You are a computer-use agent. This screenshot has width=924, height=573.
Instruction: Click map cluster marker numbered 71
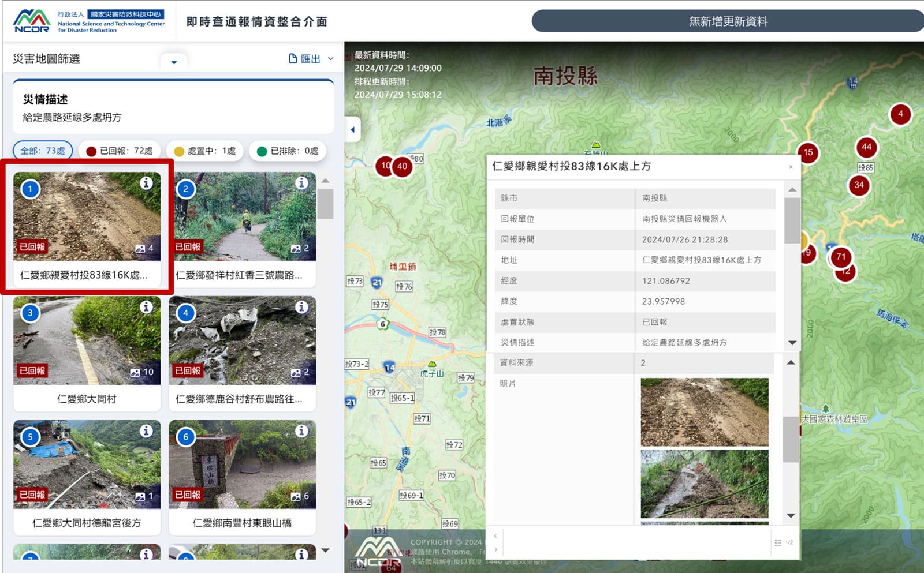click(841, 257)
